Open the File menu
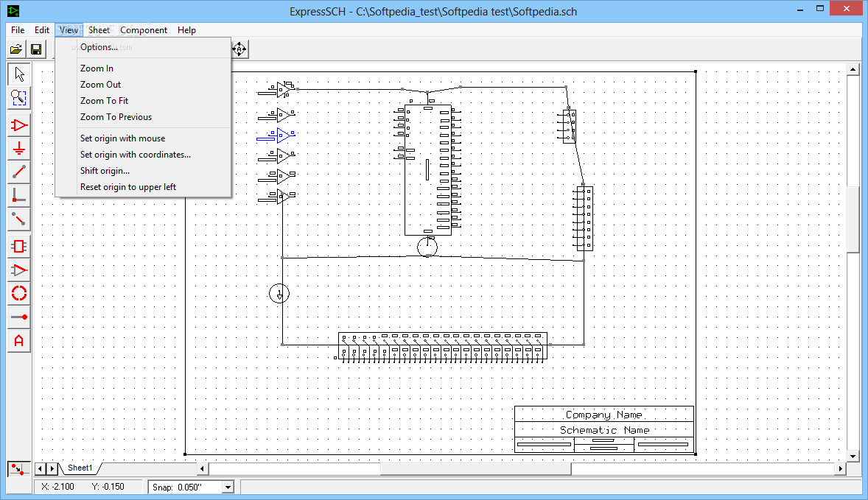Screen dimensions: 868x500 pyautogui.click(x=18, y=30)
